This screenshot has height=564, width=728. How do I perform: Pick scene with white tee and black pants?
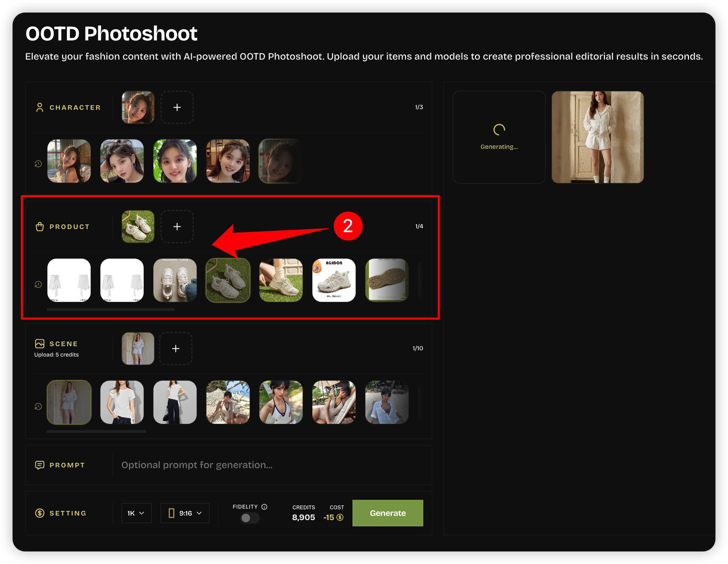pyautogui.click(x=175, y=402)
